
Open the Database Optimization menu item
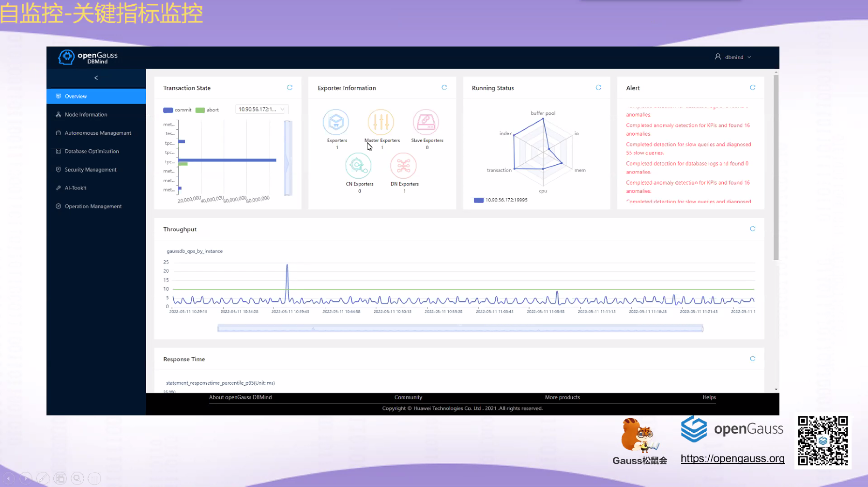96,151
